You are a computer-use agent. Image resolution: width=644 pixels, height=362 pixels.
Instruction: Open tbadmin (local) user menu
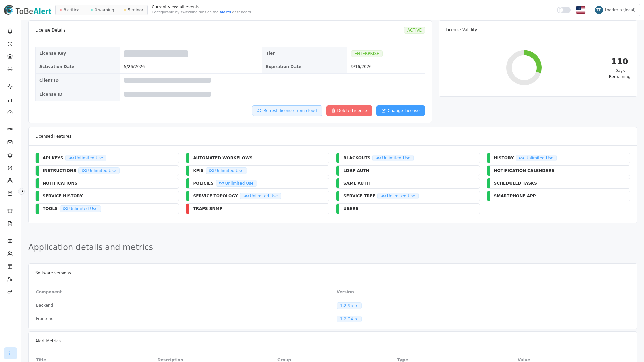(x=615, y=10)
